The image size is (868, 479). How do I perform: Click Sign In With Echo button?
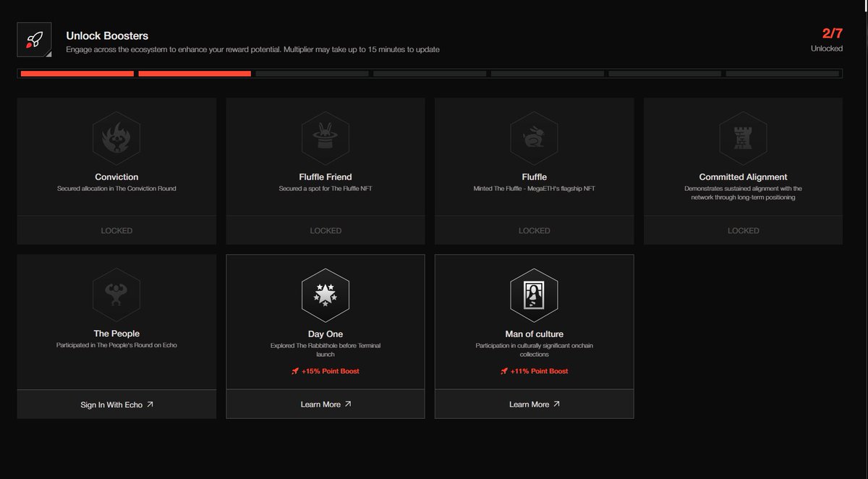[116, 404]
